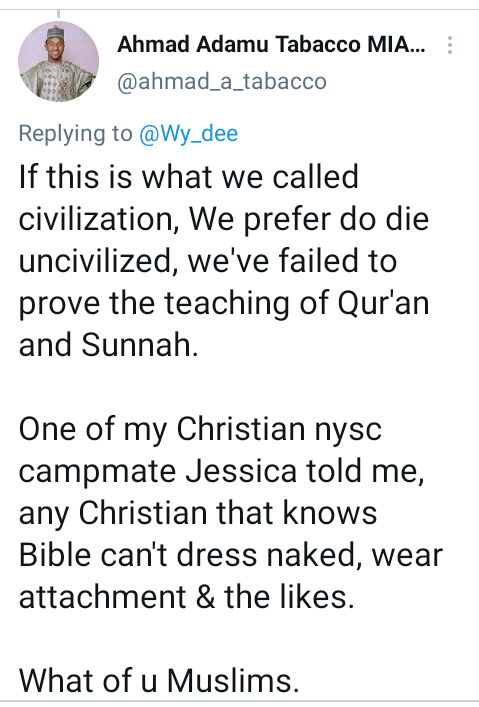
Task: Click the line 'any Christian that knows'
Action: pos(198,513)
